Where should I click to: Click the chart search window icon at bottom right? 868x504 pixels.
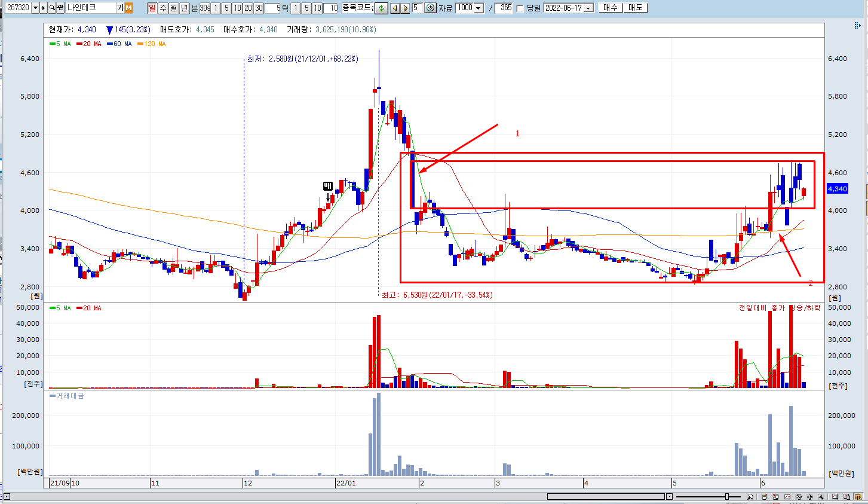[835, 497]
